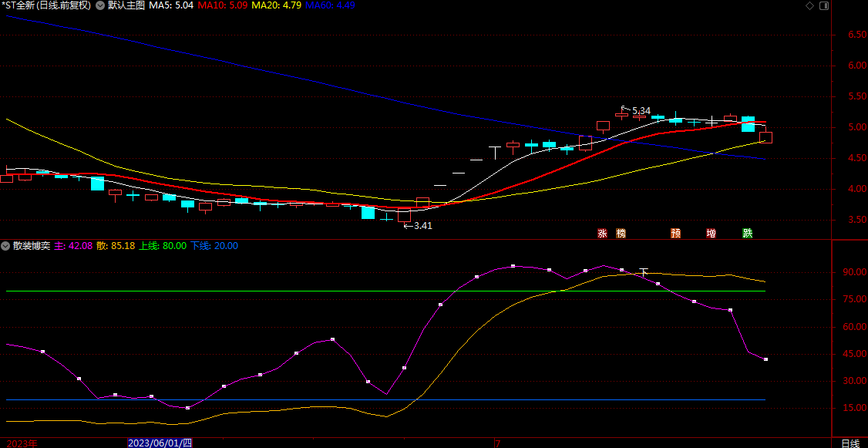Click the *ST全新 (日线.前复权) title
This screenshot has height=448, width=868.
pos(47,5)
